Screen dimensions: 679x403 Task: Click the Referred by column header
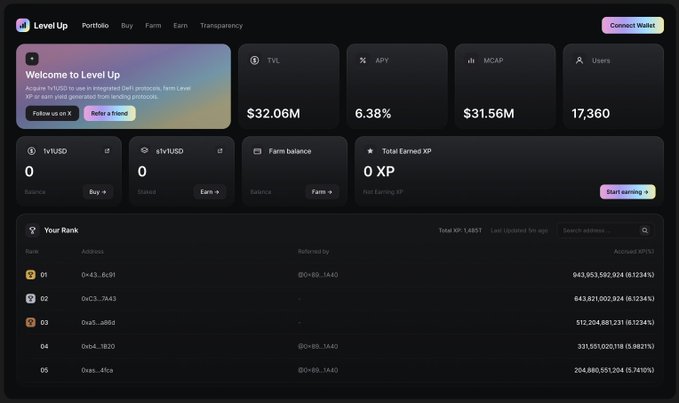click(x=313, y=251)
